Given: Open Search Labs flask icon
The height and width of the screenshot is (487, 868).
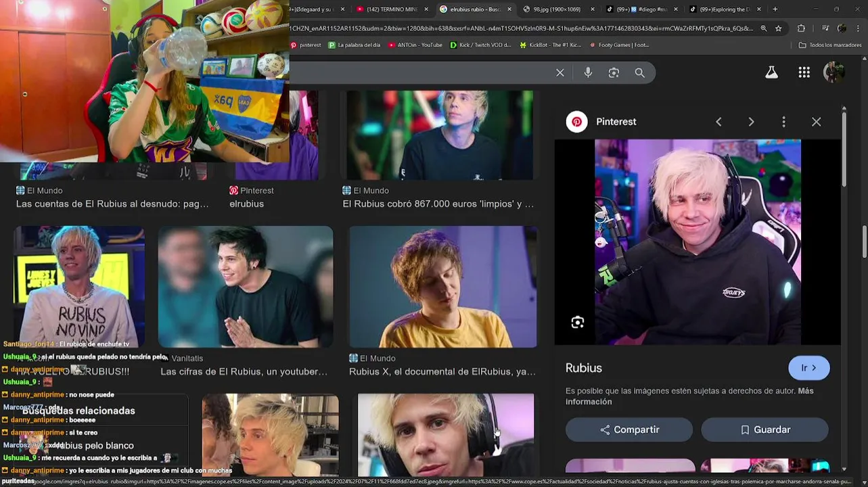Looking at the screenshot, I should 771,72.
